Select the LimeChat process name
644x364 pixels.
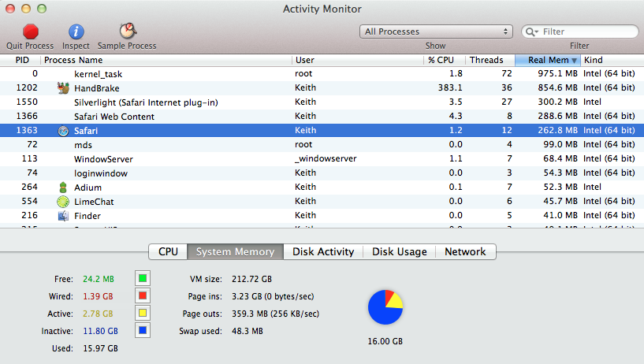coord(94,202)
